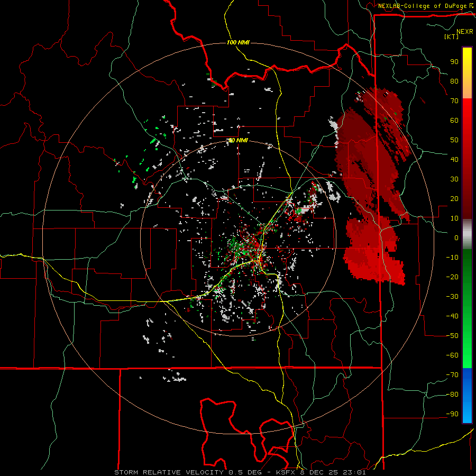This screenshot has width=476, height=476.
Task: Click the -10 value on velocity scale
Action: click(x=452, y=258)
